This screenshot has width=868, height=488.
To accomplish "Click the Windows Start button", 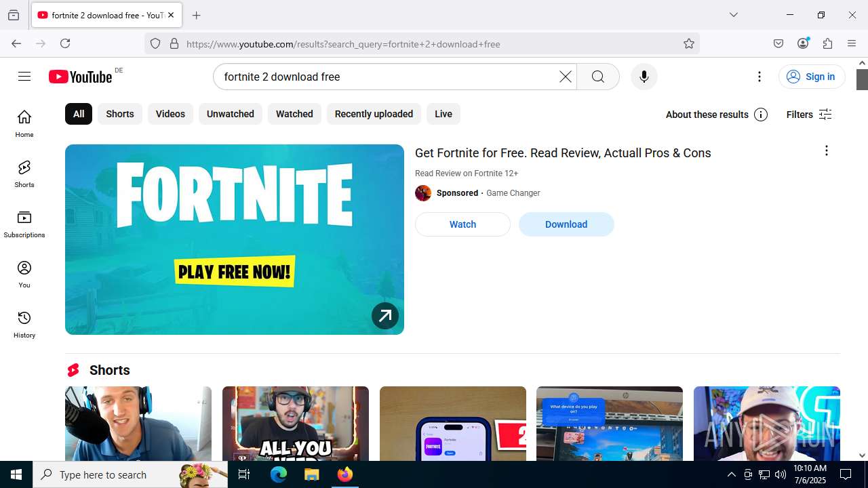I will (x=16, y=474).
